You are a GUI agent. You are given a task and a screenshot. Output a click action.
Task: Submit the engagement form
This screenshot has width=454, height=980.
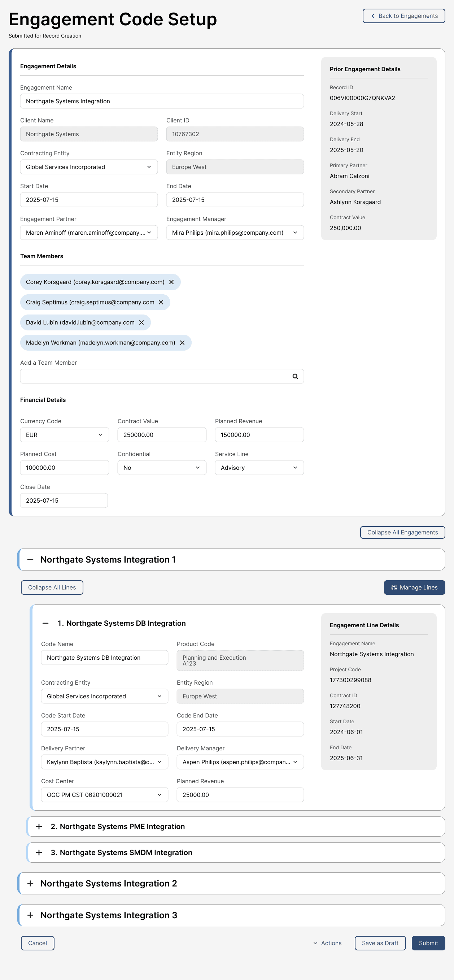(428, 943)
